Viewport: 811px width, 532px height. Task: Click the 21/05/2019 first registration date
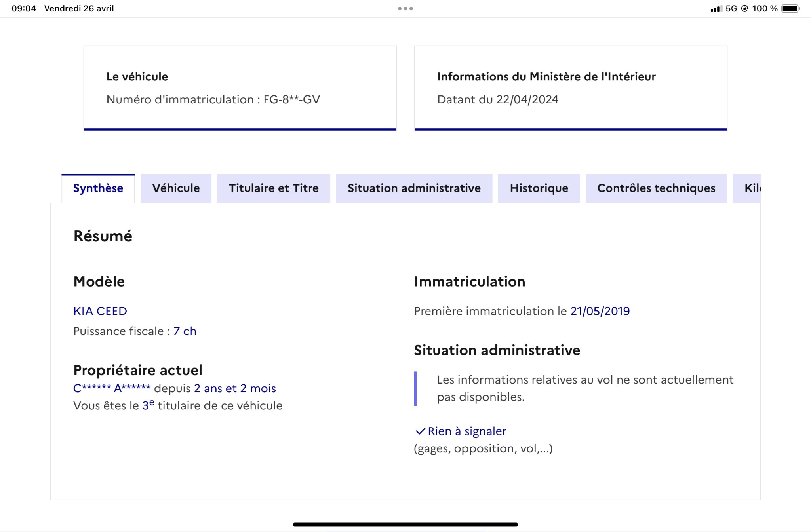(x=600, y=311)
